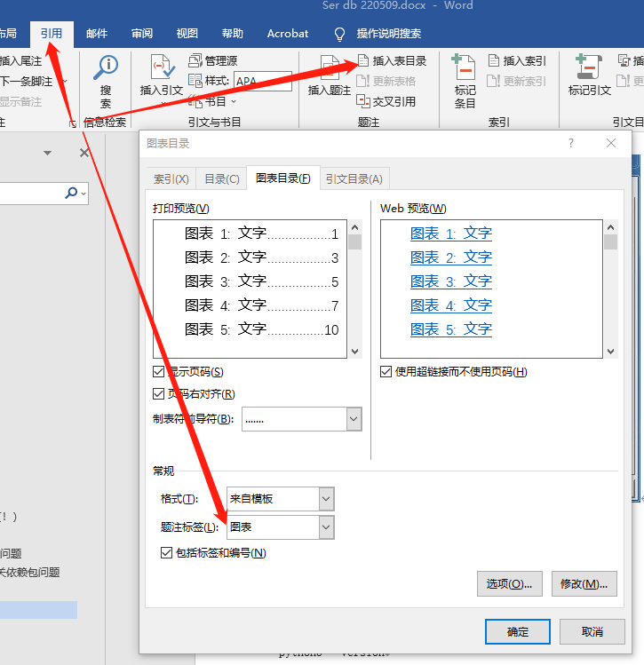Click Mark Entry (标记条目) icon
Screen dimensions: 644x665
click(x=464, y=67)
